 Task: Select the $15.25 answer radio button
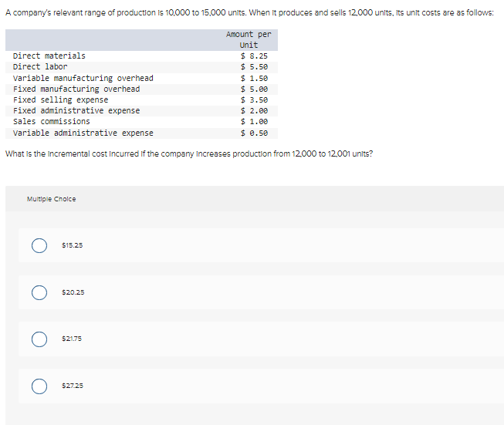click(x=39, y=245)
